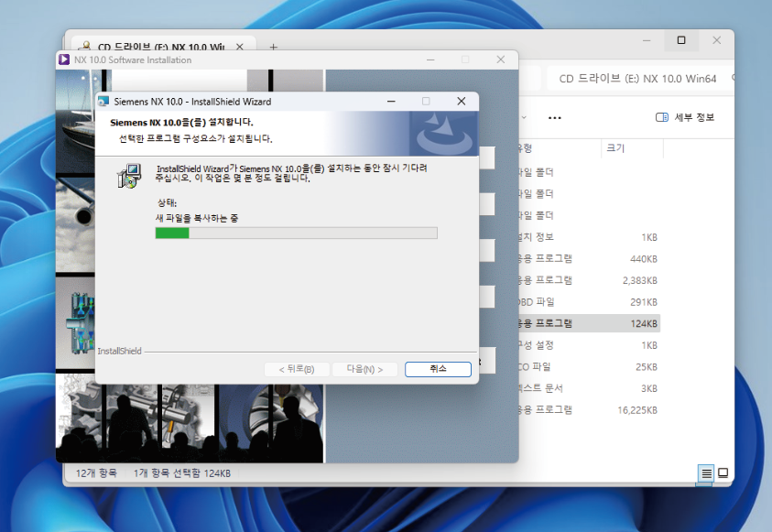Close the CD 드라이브 explorer tab
The width and height of the screenshot is (772, 532).
tap(240, 47)
